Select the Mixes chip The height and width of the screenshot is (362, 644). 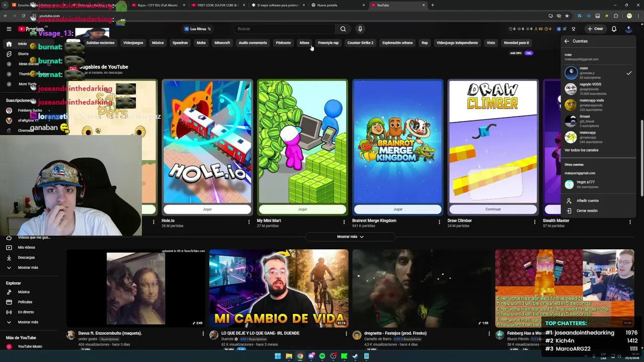coord(304,43)
